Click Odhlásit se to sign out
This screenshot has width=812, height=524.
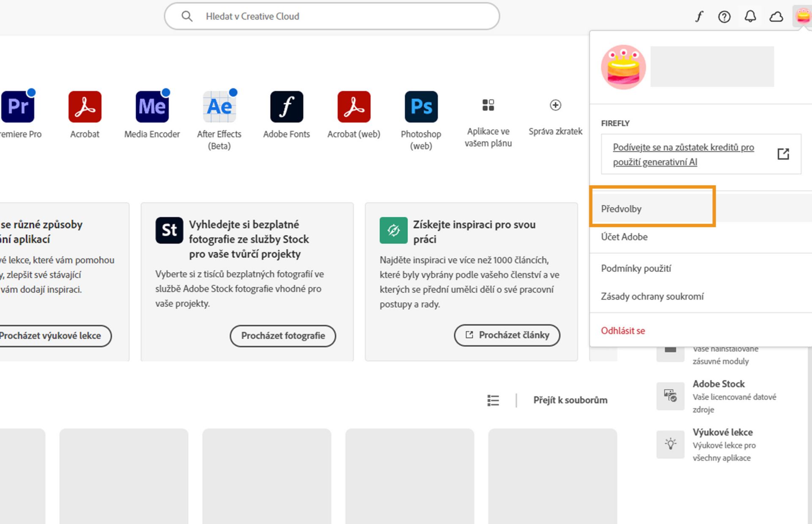coord(623,330)
